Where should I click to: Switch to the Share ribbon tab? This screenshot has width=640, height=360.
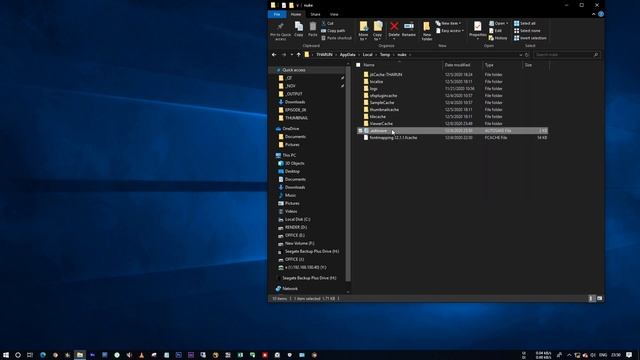point(315,14)
